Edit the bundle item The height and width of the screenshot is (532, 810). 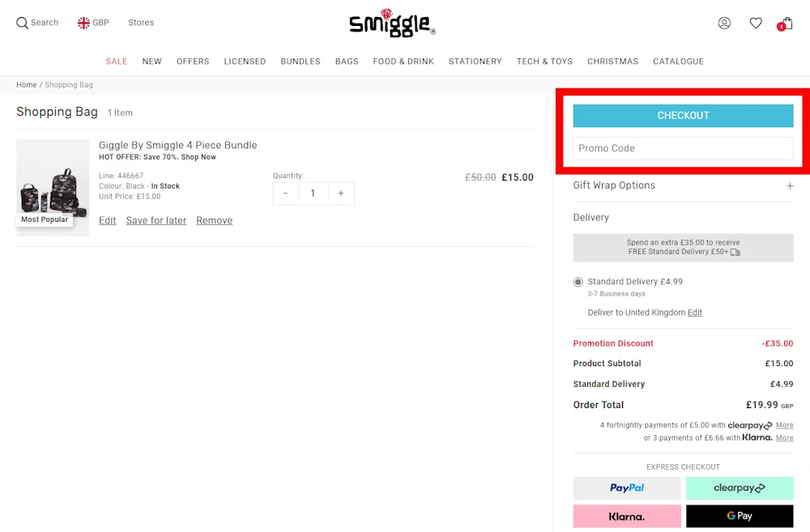108,220
